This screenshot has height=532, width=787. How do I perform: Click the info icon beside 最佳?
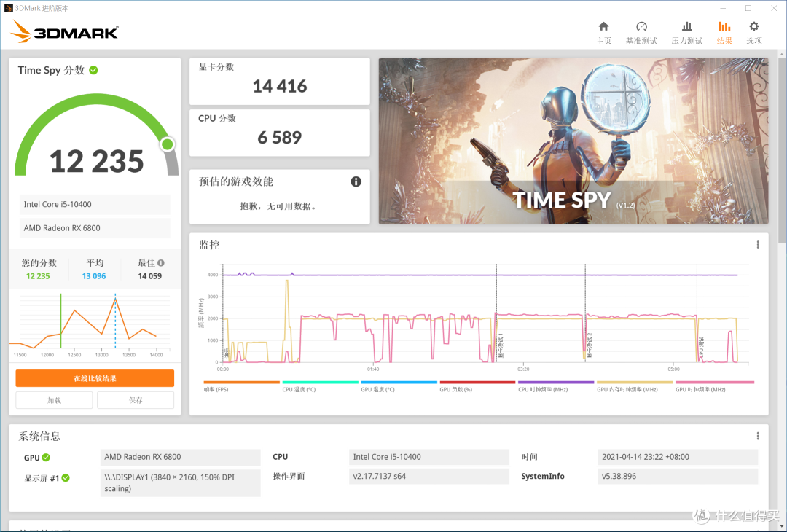coord(160,263)
